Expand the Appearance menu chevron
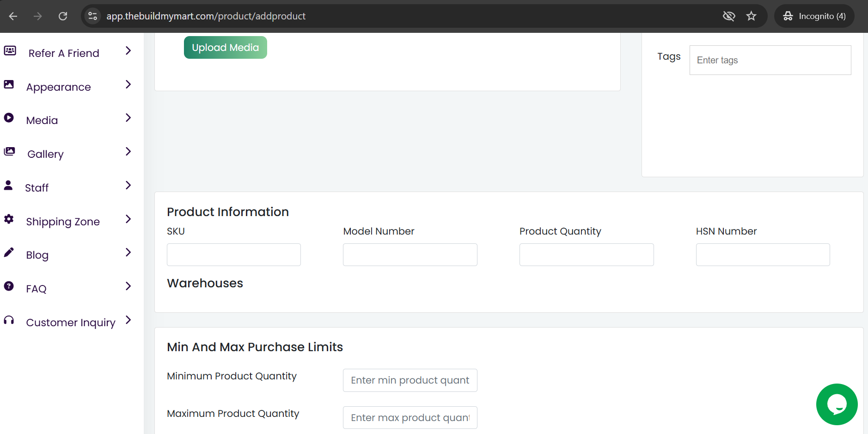The image size is (868, 434). tap(128, 84)
